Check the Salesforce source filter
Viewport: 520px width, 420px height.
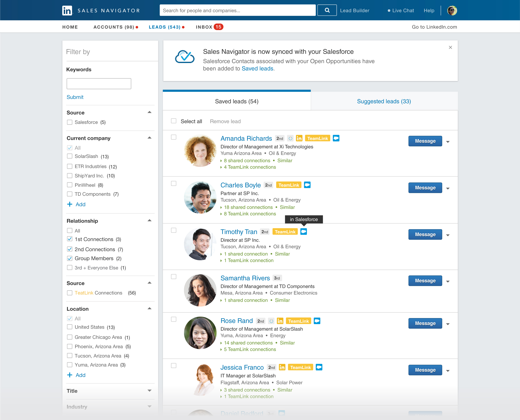(x=70, y=122)
